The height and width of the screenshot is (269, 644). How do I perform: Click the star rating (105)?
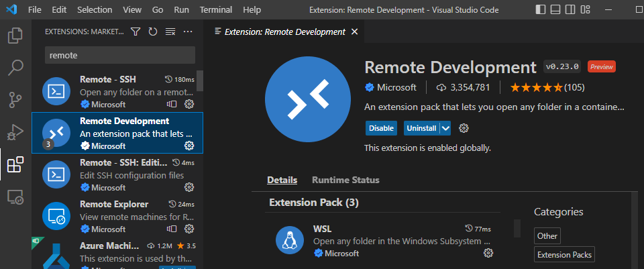click(547, 87)
